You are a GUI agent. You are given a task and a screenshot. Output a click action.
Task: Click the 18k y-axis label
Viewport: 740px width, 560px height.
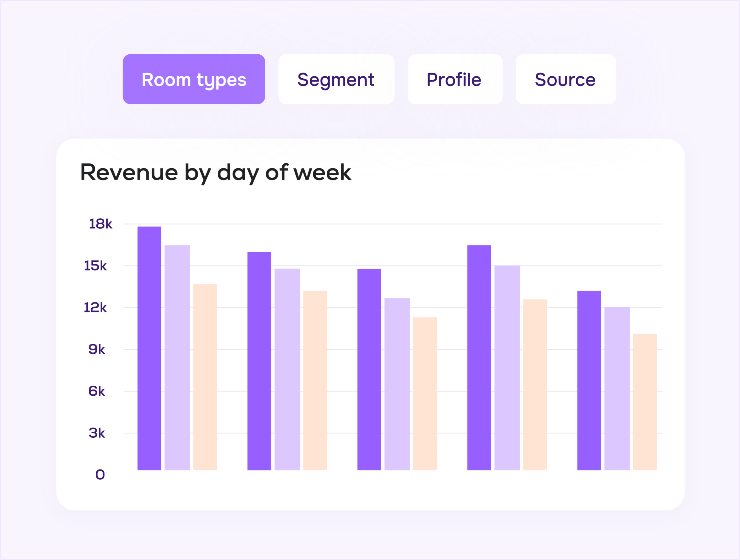pyautogui.click(x=100, y=224)
